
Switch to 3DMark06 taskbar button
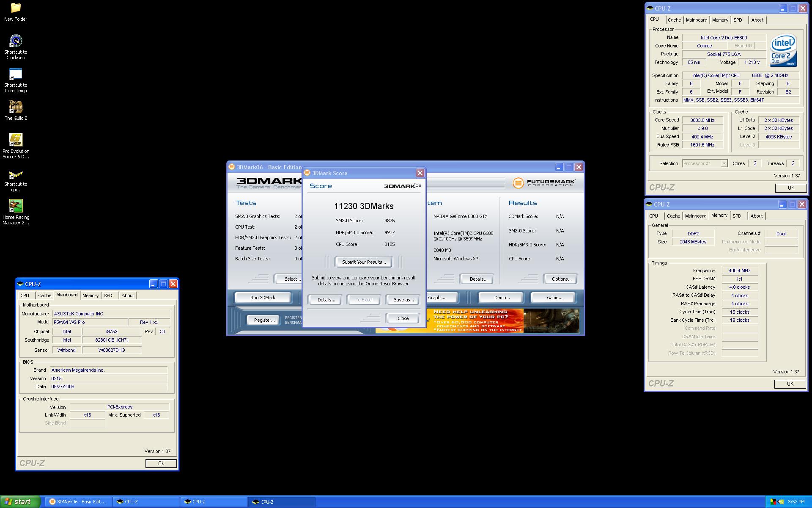click(78, 502)
